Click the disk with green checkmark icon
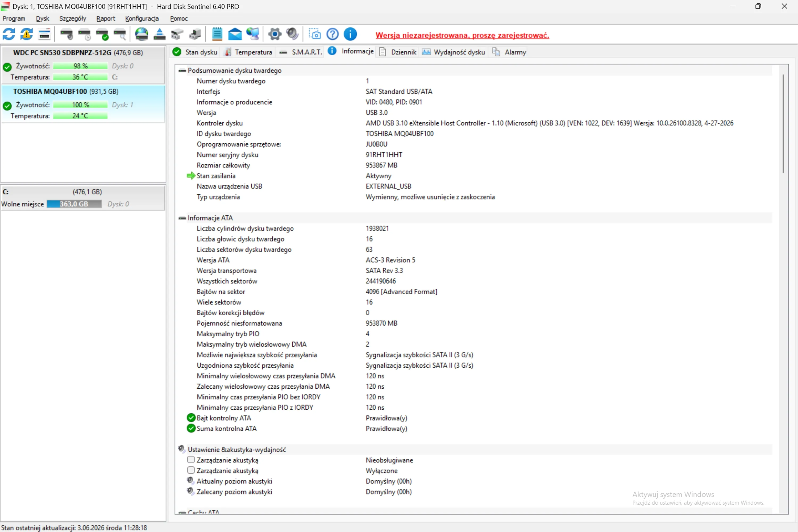Viewport: 798px width, 532px height. [x=102, y=34]
